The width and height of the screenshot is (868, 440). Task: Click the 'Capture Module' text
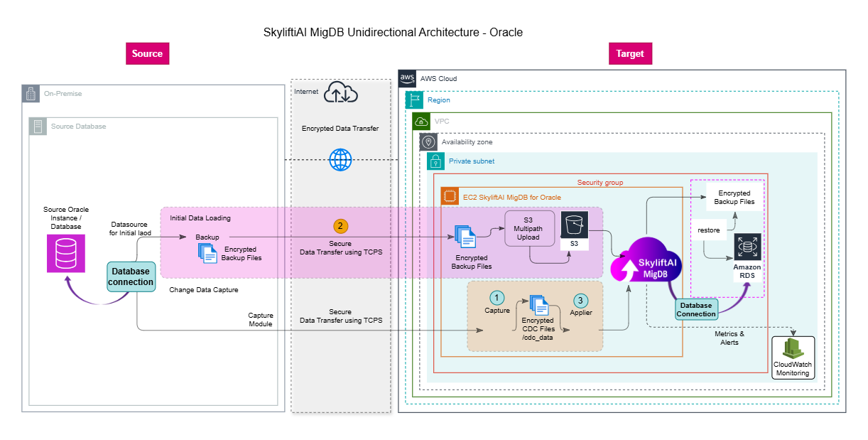click(x=261, y=320)
